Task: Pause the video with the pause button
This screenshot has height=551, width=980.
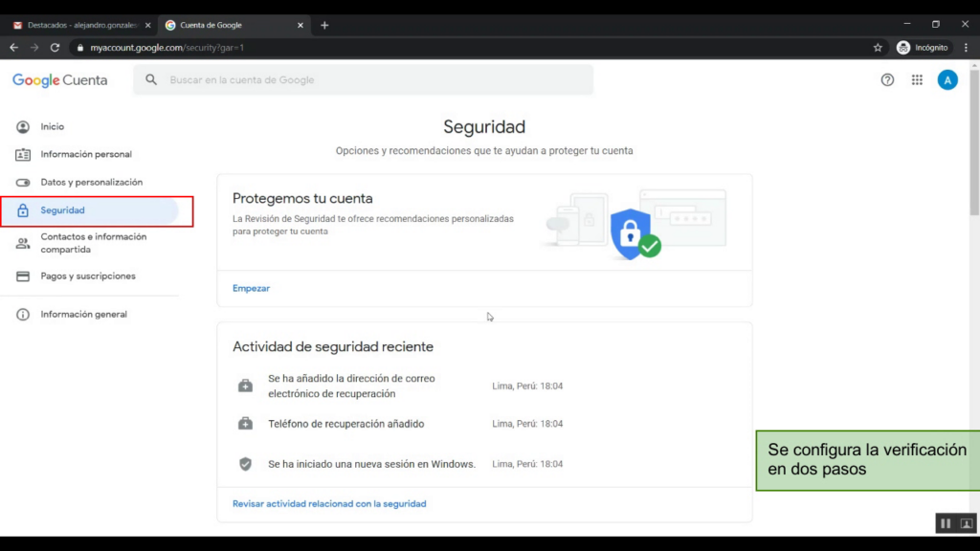Action: click(x=946, y=523)
